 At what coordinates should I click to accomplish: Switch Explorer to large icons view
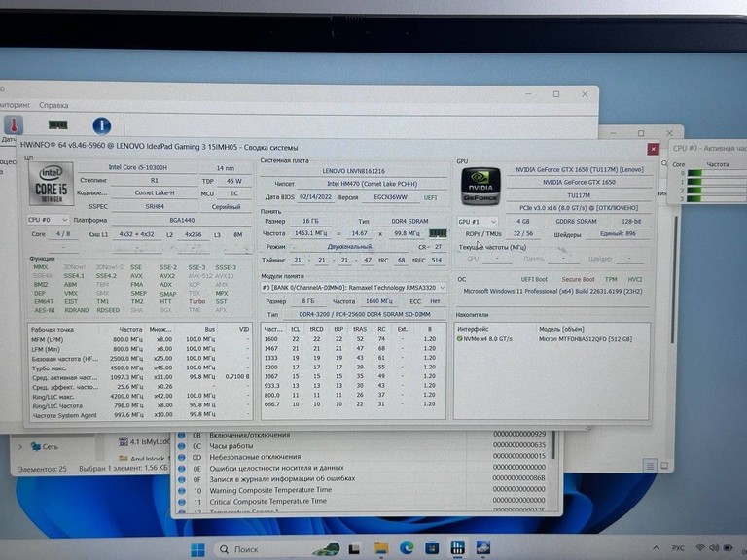pos(664,466)
